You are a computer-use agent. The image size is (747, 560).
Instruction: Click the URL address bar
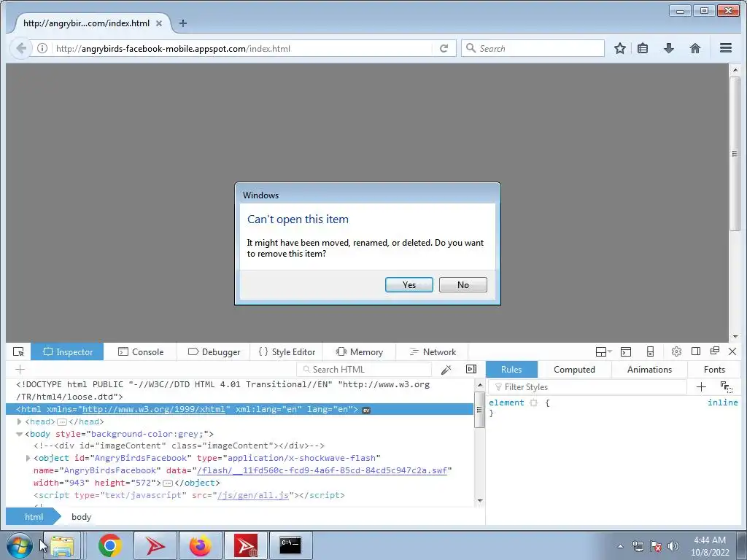pos(243,49)
